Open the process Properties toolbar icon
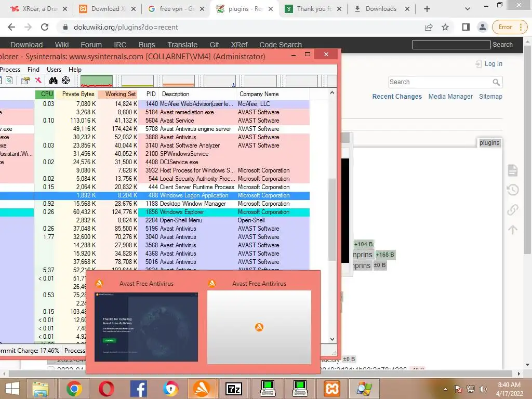The image size is (532, 399). click(x=25, y=81)
